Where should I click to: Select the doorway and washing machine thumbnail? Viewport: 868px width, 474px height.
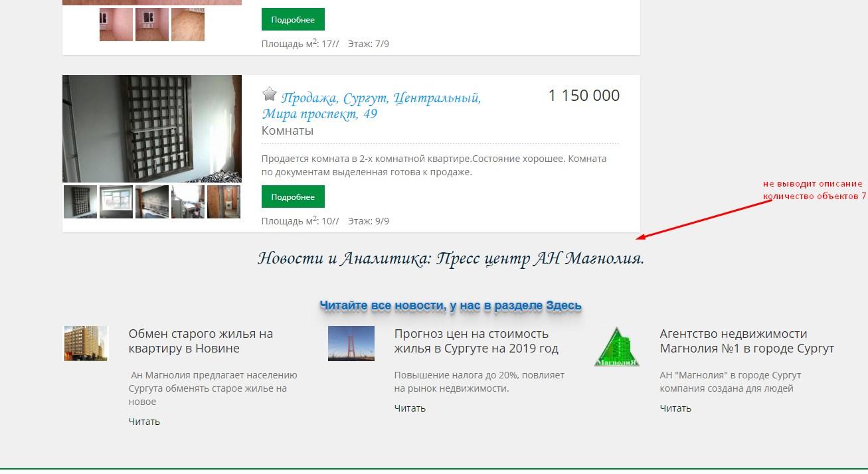coord(224,202)
